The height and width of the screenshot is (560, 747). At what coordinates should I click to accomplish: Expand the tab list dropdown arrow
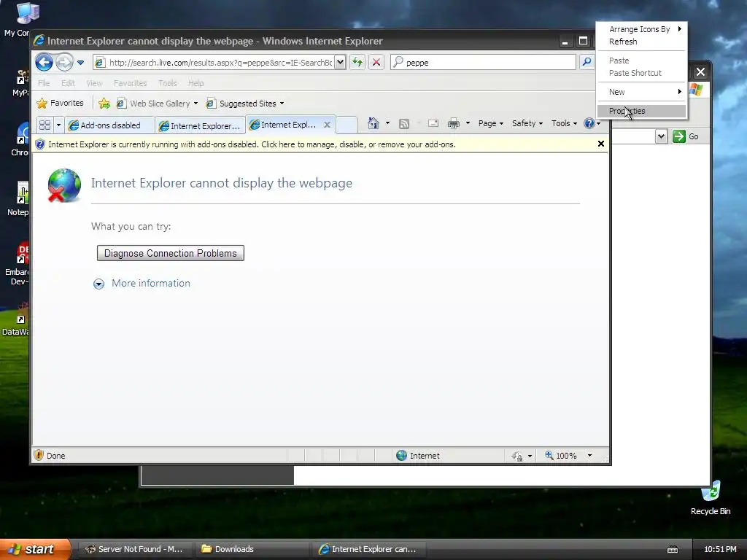pos(58,125)
